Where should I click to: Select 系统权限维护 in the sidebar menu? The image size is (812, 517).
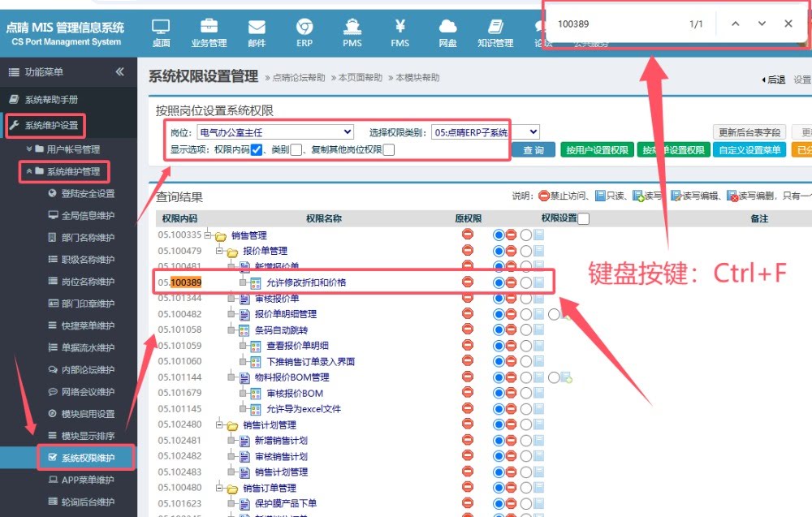click(88, 458)
